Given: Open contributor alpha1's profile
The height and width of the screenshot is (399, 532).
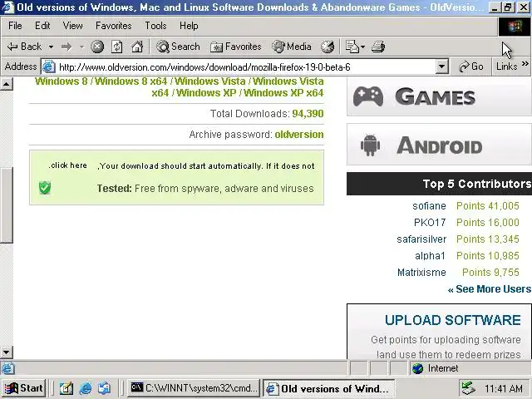Looking at the screenshot, I should (430, 256).
